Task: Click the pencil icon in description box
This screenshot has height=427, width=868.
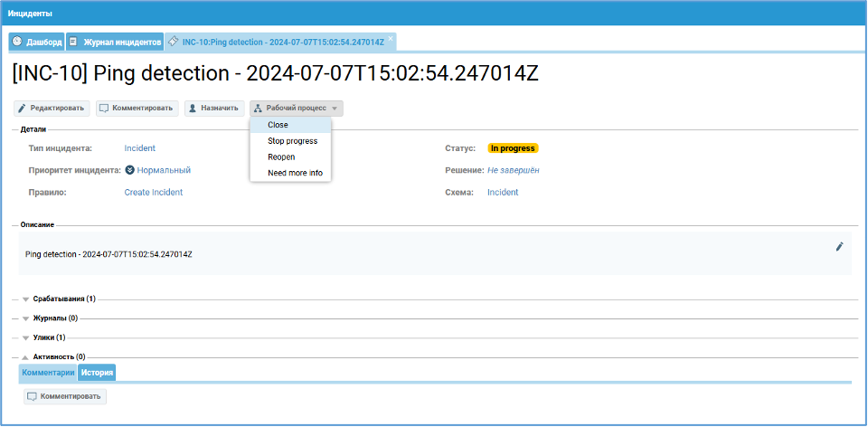Action: point(839,246)
